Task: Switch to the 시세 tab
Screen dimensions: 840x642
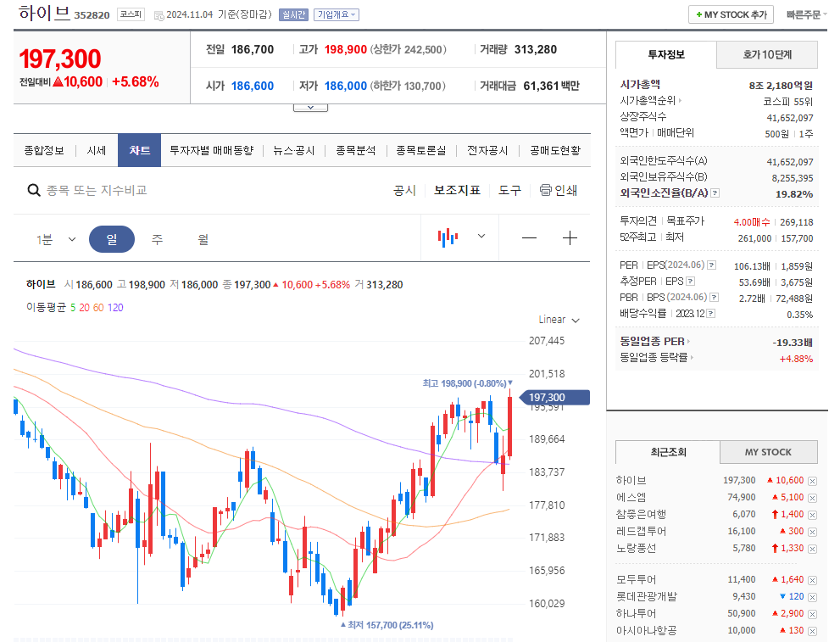Action: 97,151
